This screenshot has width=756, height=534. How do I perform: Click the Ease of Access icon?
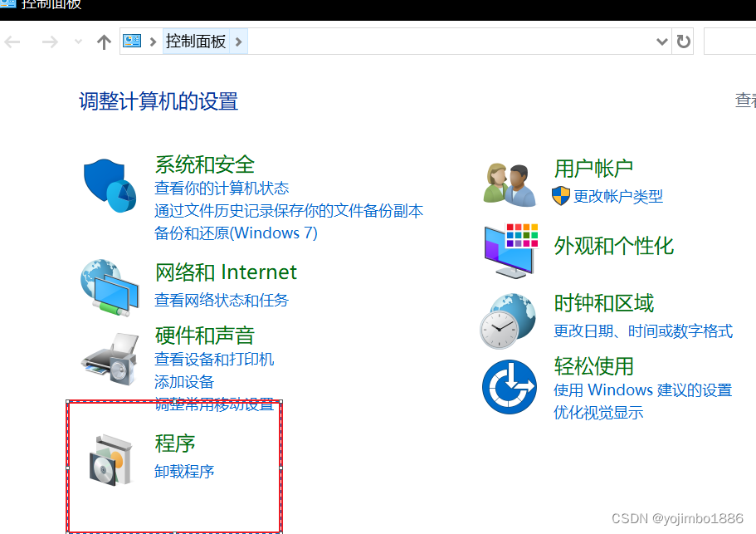click(510, 387)
